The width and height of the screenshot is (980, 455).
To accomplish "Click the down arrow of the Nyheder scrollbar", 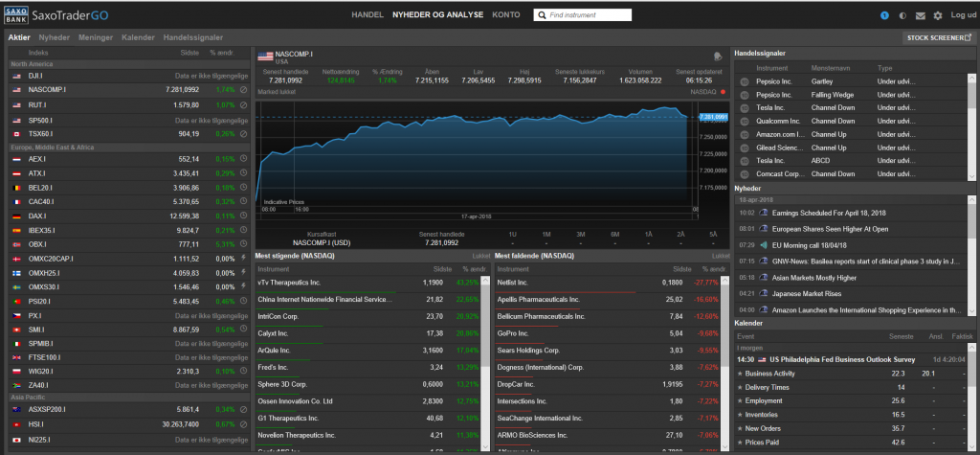I will [970, 311].
